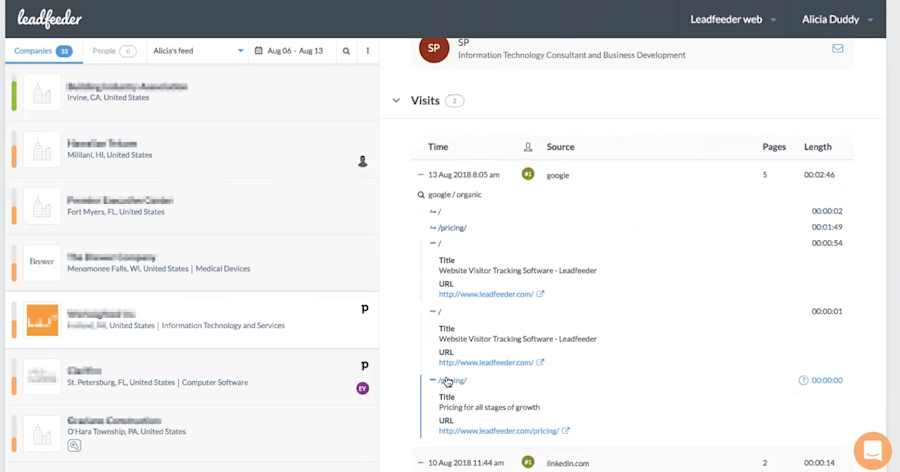Click the Pipedrive icon on Information Technology row

pos(364,309)
